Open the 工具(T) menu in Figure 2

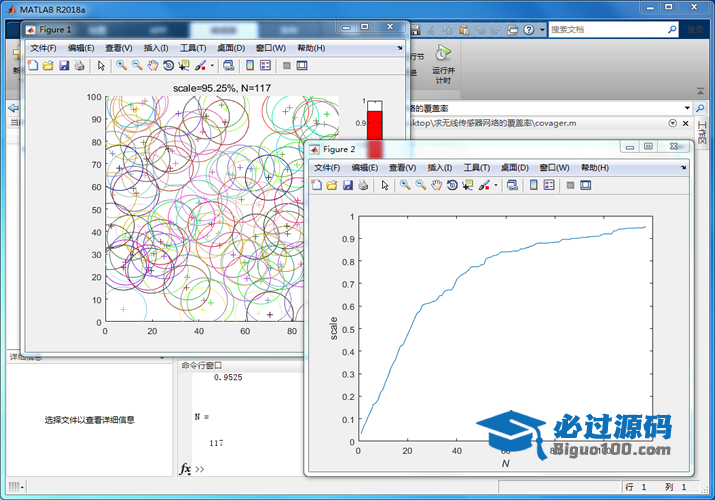[x=477, y=167]
